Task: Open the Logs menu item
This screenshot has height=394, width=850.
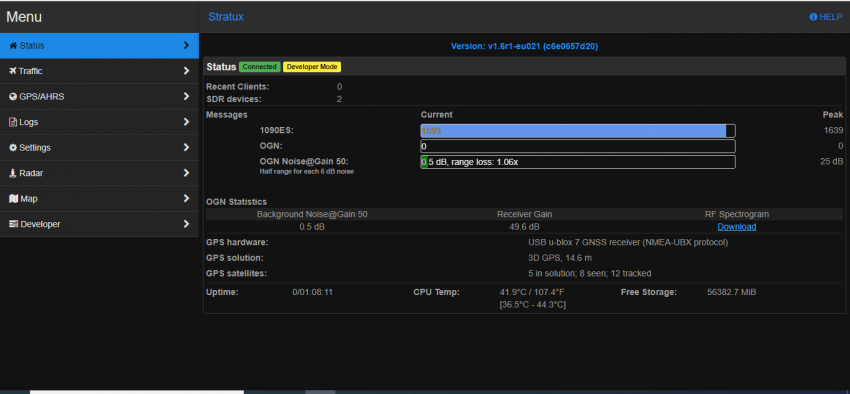Action: click(x=99, y=122)
